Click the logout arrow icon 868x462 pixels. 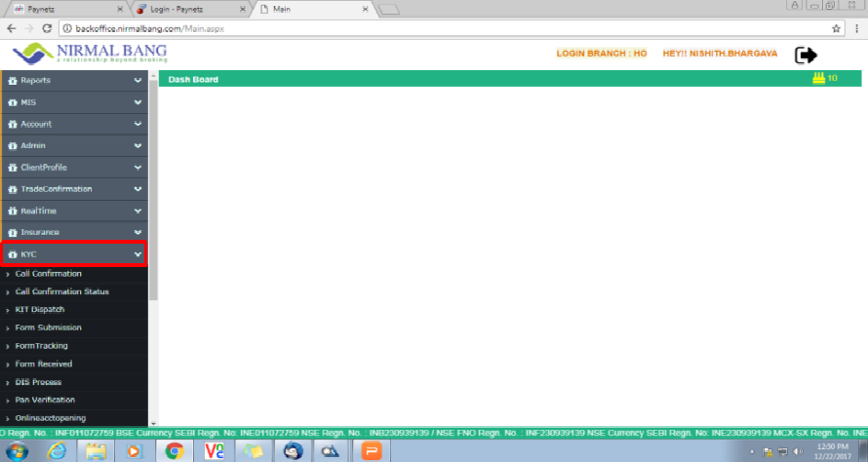[806, 56]
